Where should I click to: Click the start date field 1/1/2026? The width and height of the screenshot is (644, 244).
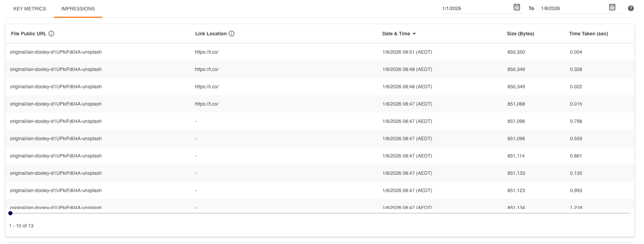pyautogui.click(x=477, y=8)
